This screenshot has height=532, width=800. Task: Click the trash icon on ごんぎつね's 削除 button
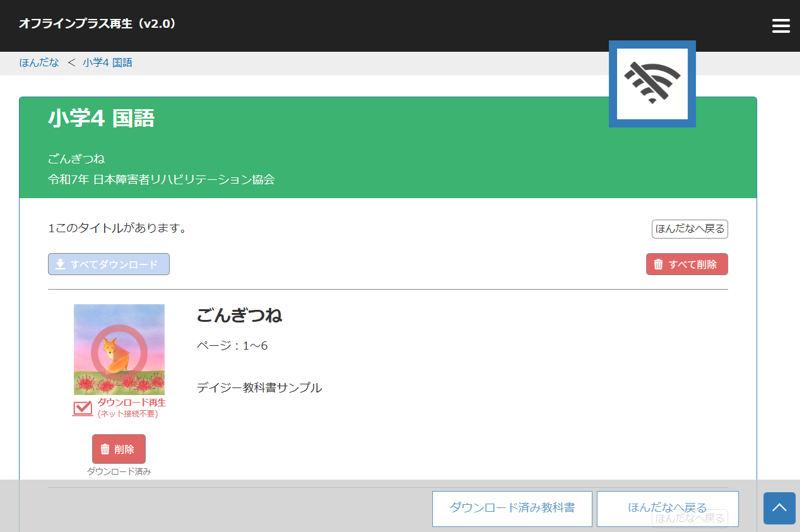[105, 449]
